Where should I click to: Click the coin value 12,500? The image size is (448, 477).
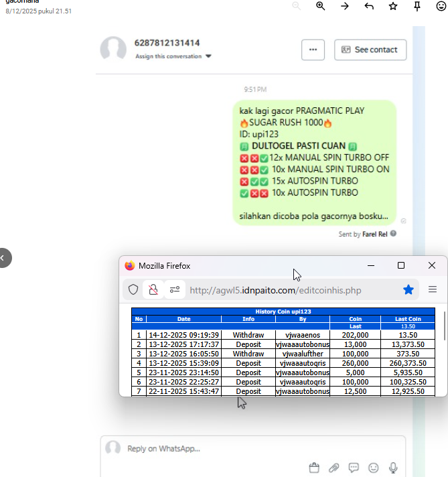355,391
